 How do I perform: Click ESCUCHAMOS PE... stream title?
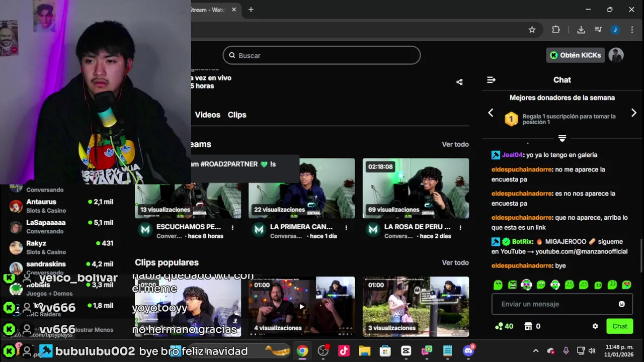coord(189,227)
